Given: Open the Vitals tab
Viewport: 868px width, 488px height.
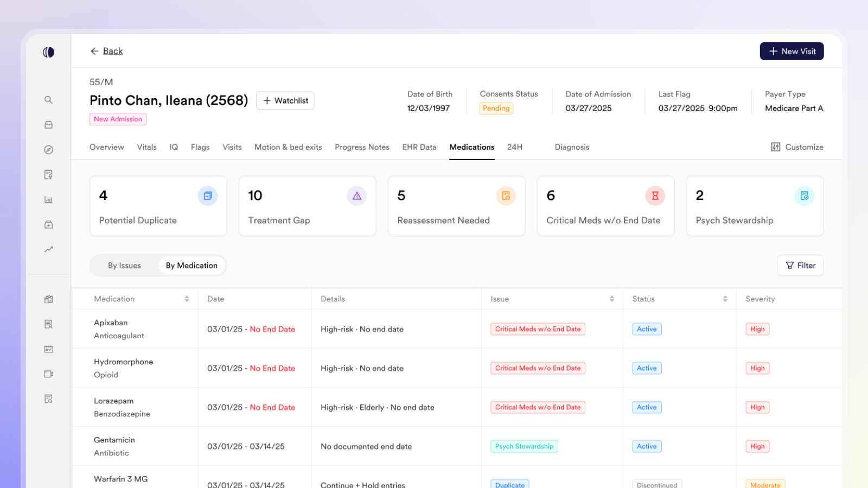Looking at the screenshot, I should (147, 147).
